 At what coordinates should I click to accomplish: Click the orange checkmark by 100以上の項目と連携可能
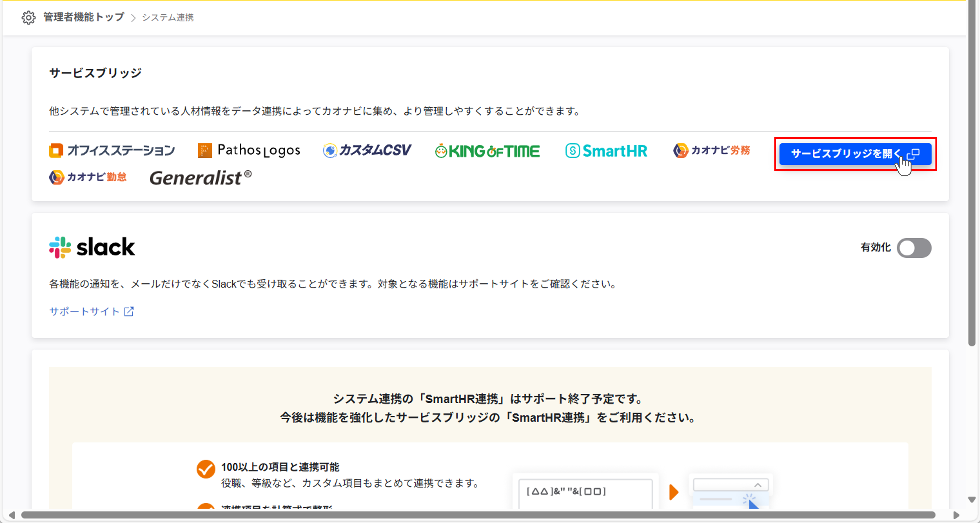(x=205, y=469)
